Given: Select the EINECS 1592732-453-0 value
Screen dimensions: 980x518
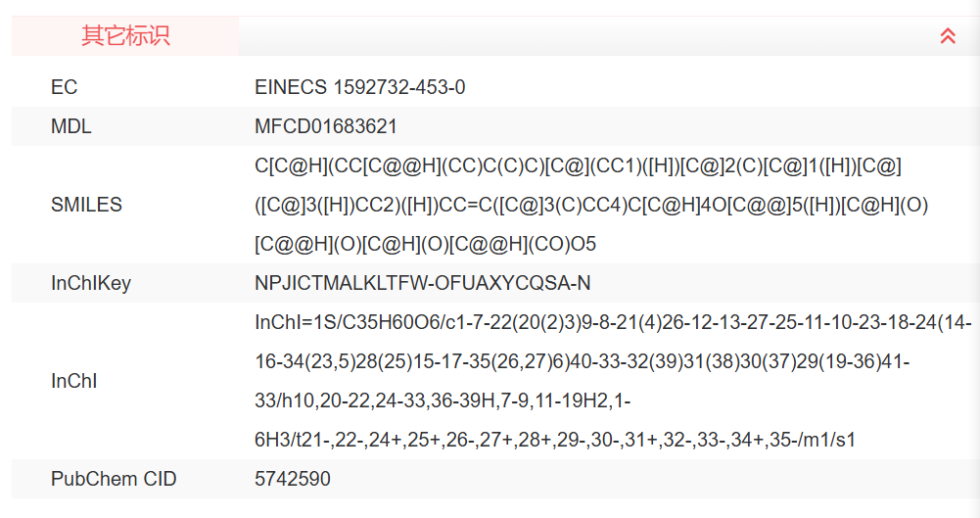Looking at the screenshot, I should click(359, 87).
